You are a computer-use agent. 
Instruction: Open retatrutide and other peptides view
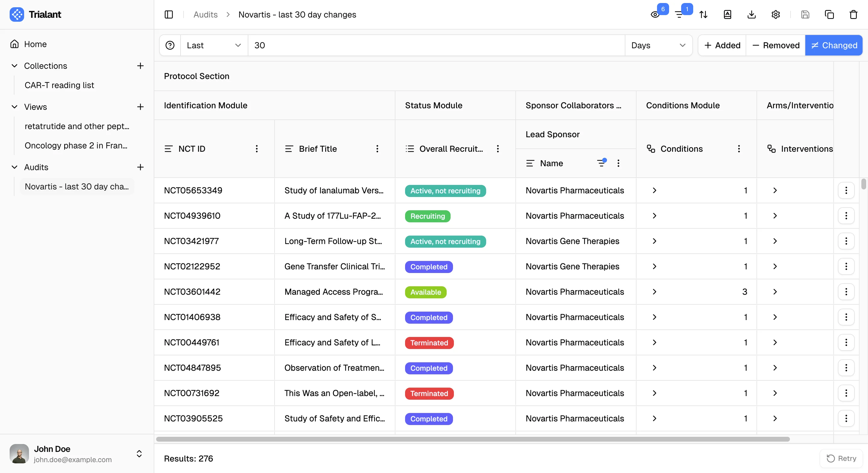pos(77,126)
